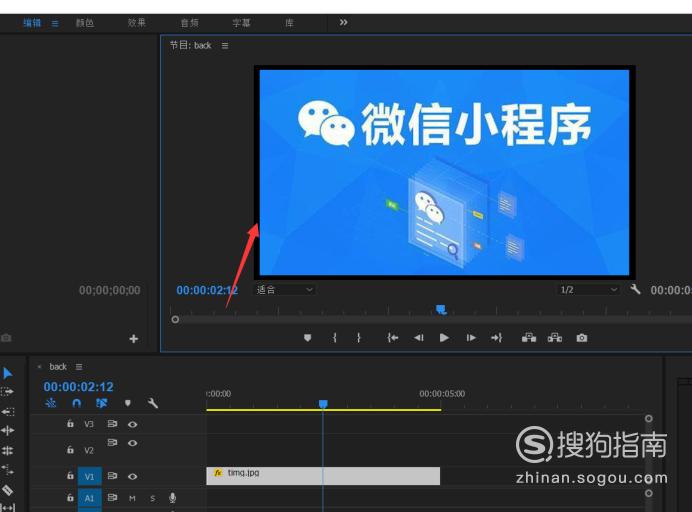Toggle Linked Selection in timeline

[102, 403]
